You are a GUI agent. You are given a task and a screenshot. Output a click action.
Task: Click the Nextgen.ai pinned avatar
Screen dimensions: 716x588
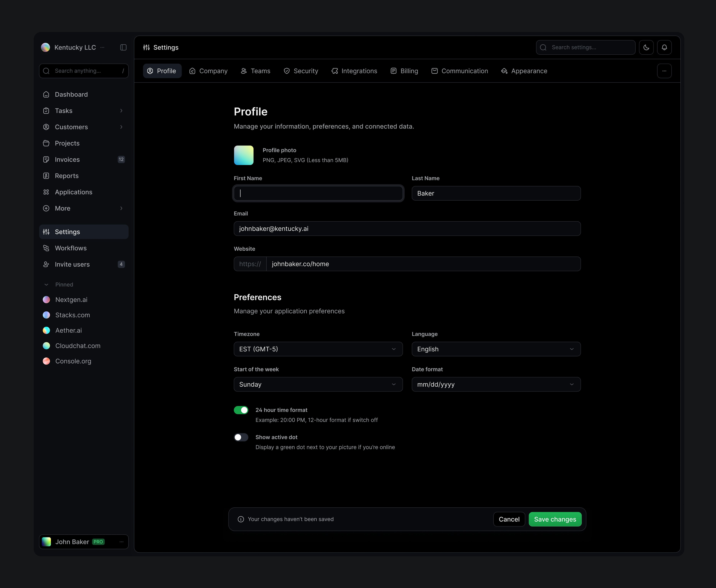[46, 300]
